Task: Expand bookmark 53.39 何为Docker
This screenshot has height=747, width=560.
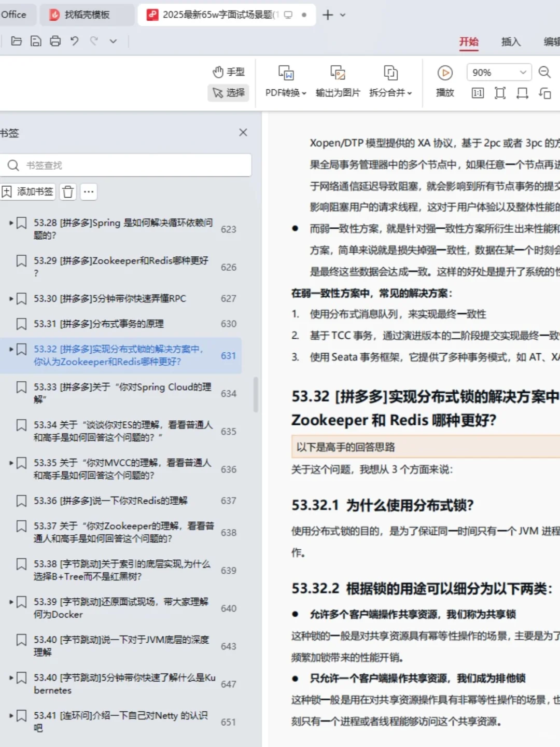Action: click(11, 602)
